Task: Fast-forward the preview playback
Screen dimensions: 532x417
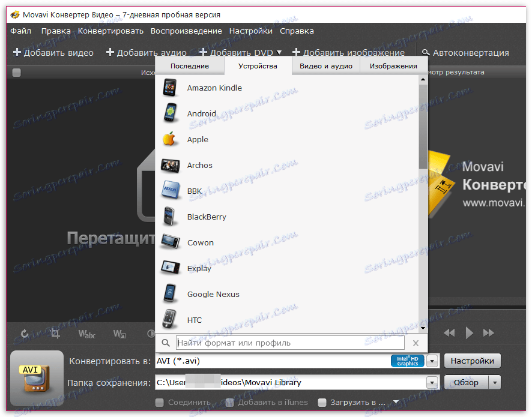Action: pyautogui.click(x=489, y=333)
